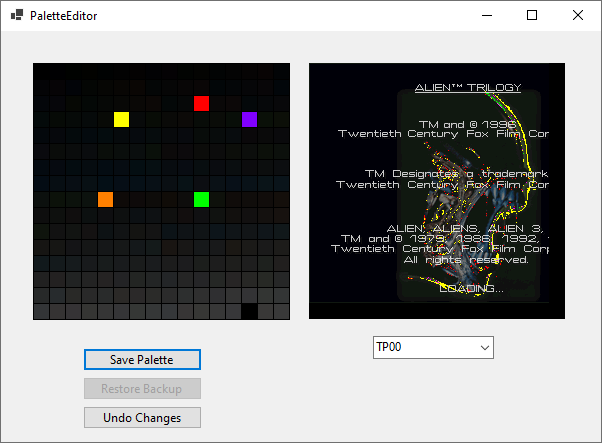602x443 pixels.
Task: Open the TP00 dropdown arrow
Action: (x=485, y=348)
